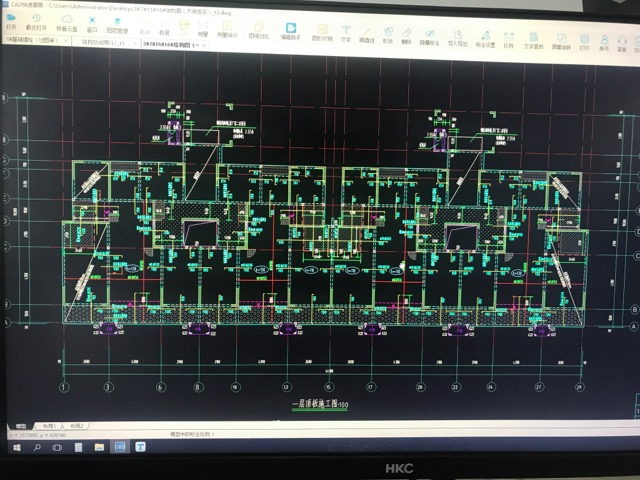This screenshot has height=480, width=640.
Task: Click the 窗口 window icon
Action: pyautogui.click(x=92, y=24)
